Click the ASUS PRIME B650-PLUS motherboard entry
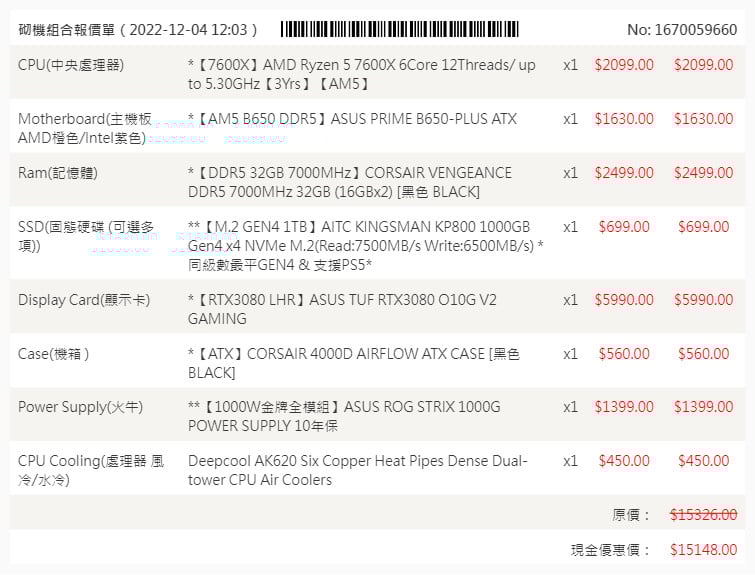 352,119
